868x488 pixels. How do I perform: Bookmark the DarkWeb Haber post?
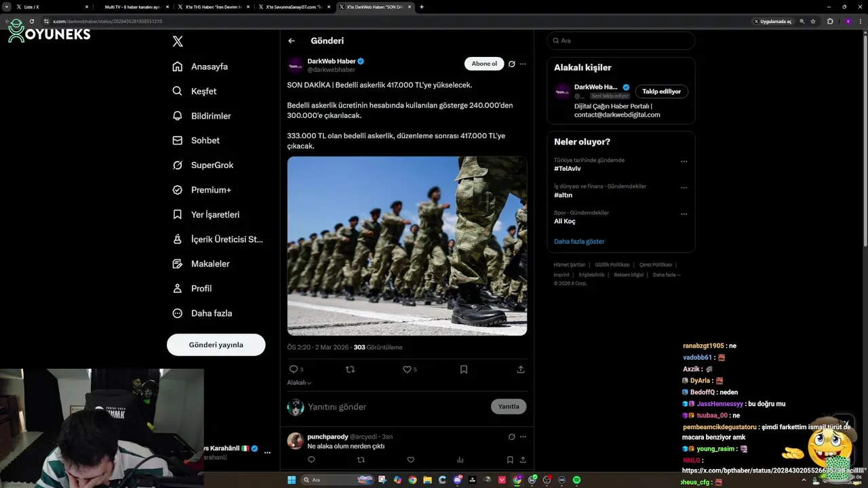pos(464,369)
